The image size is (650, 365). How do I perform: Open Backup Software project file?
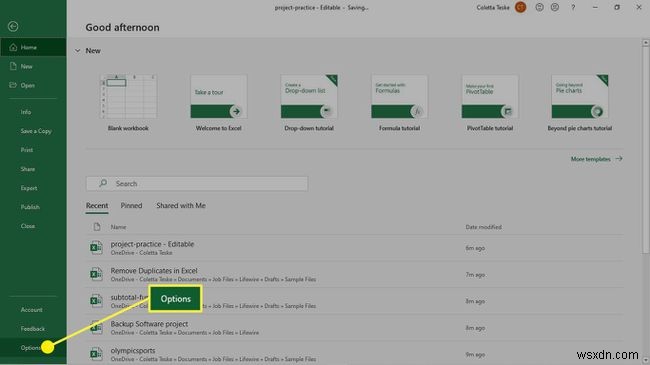coord(354,328)
